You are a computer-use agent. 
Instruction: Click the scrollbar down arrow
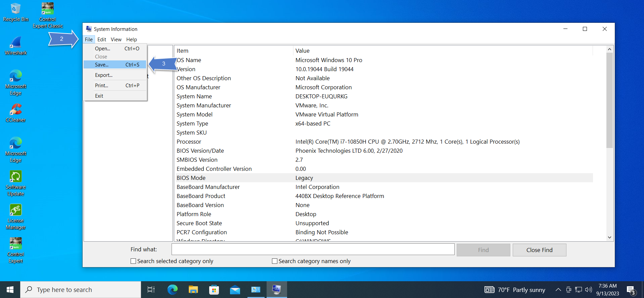609,237
